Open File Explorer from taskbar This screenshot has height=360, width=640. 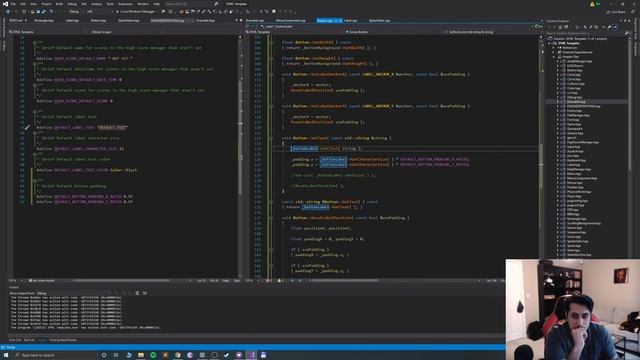pos(141,355)
